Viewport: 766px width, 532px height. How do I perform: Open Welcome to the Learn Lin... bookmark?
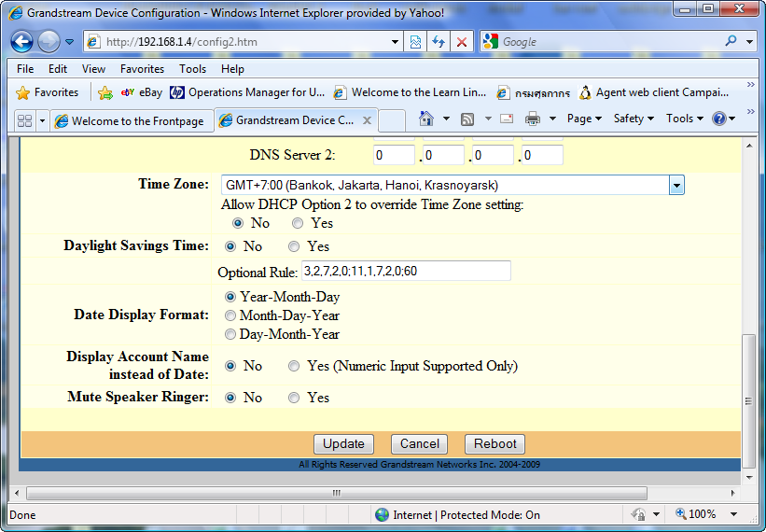tap(410, 92)
